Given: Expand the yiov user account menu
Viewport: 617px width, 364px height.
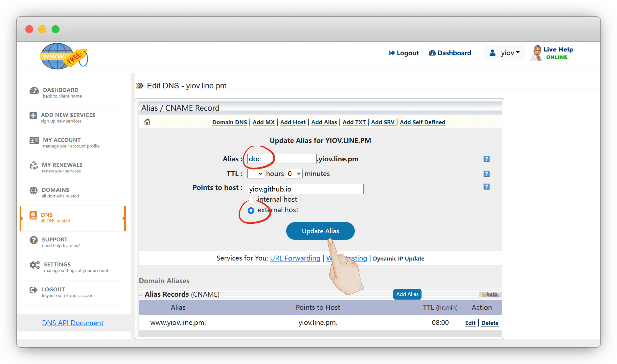Looking at the screenshot, I should 505,53.
